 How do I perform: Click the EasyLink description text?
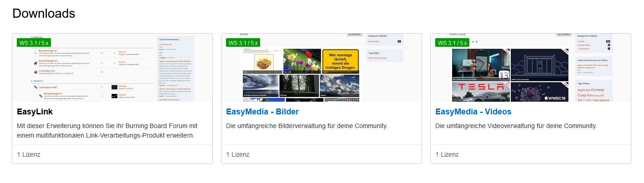point(107,130)
